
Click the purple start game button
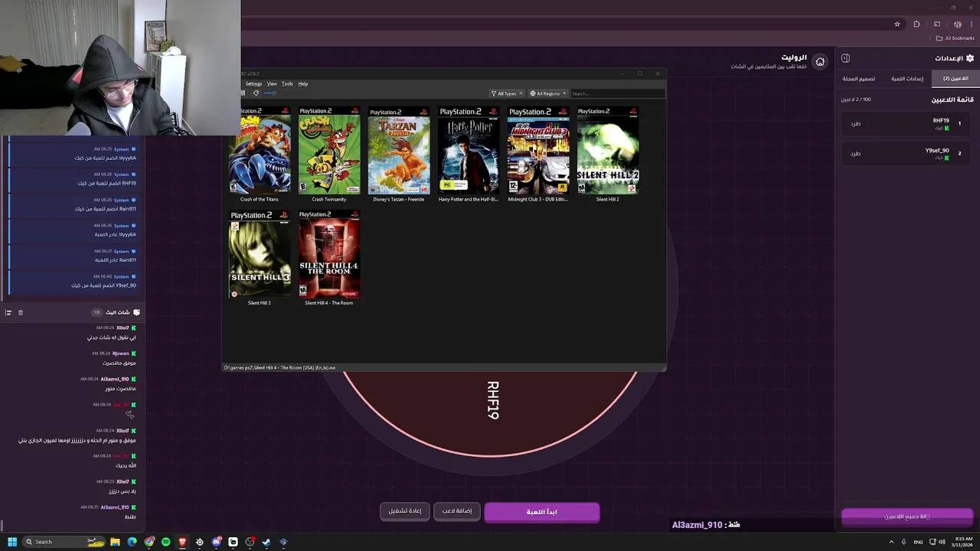[542, 512]
